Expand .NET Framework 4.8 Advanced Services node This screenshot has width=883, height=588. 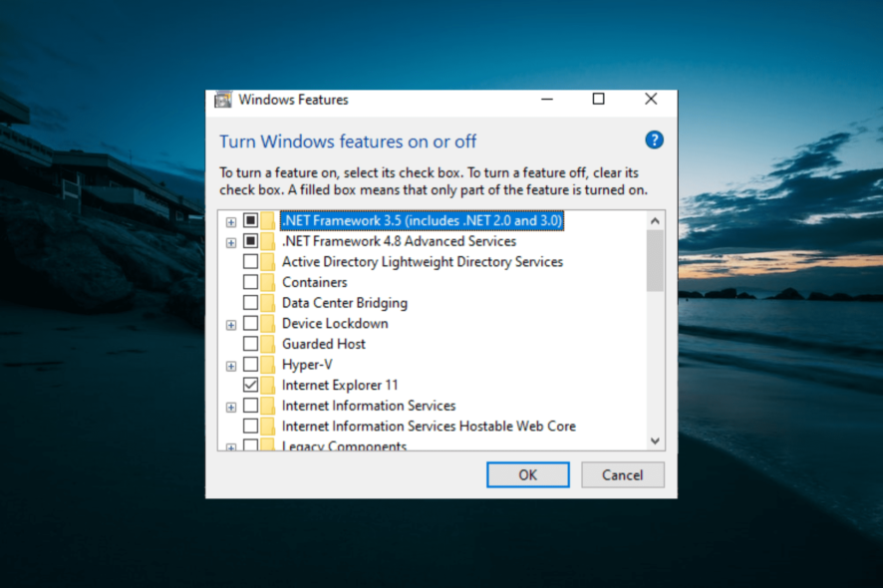point(231,243)
